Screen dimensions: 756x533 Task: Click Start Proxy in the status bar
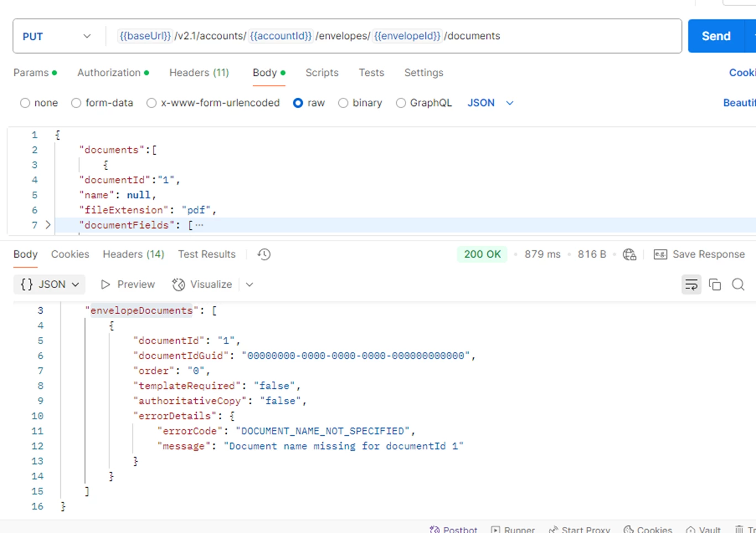point(579,530)
